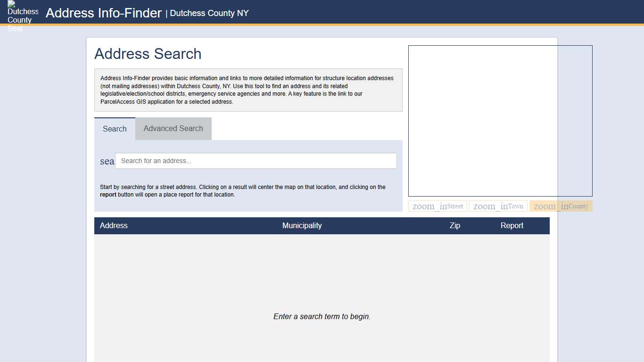Click inside the address search box
The height and width of the screenshot is (362, 644).
(256, 161)
